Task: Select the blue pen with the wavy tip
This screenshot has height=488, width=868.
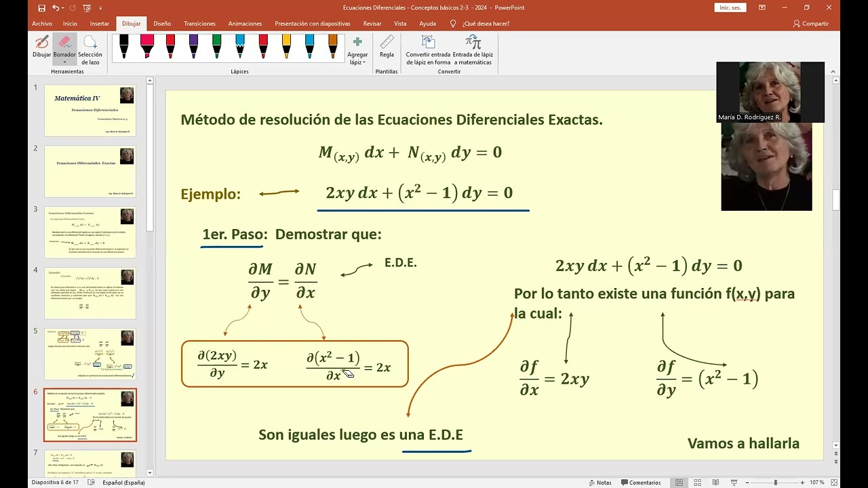Action: point(239,46)
